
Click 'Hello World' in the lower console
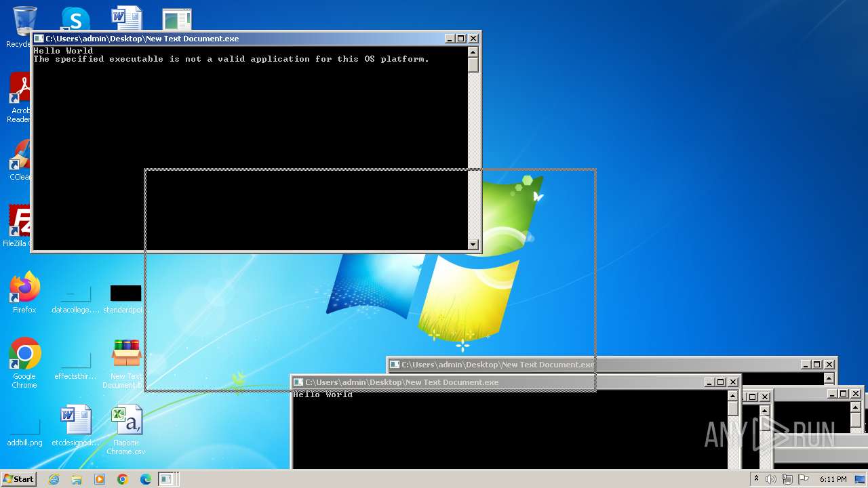tap(323, 394)
